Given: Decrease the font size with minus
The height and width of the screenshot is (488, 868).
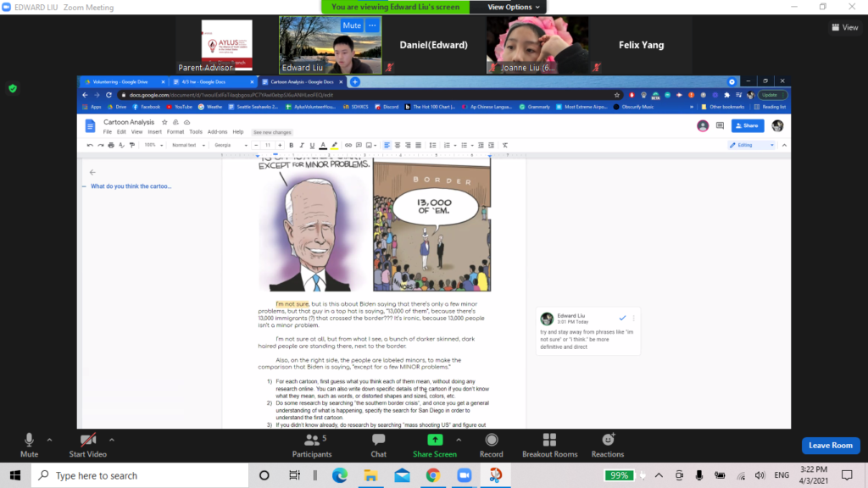Looking at the screenshot, I should click(256, 145).
